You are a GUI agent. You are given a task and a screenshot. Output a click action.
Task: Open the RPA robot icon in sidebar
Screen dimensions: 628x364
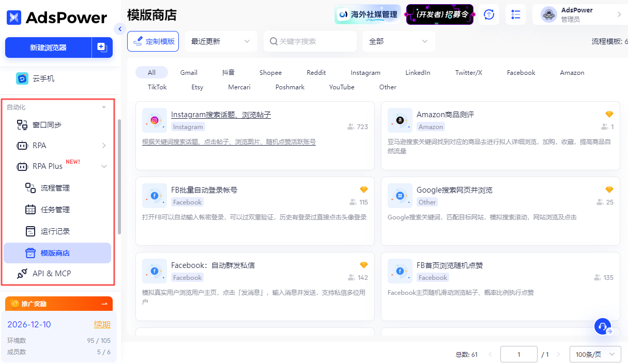tap(22, 145)
